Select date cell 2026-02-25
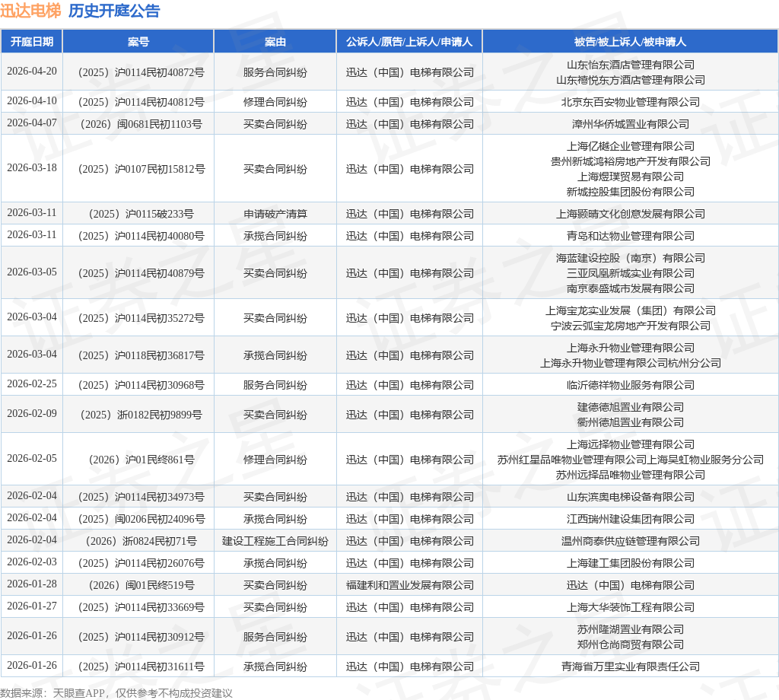Screen dimensions: 779x700 point(32,384)
